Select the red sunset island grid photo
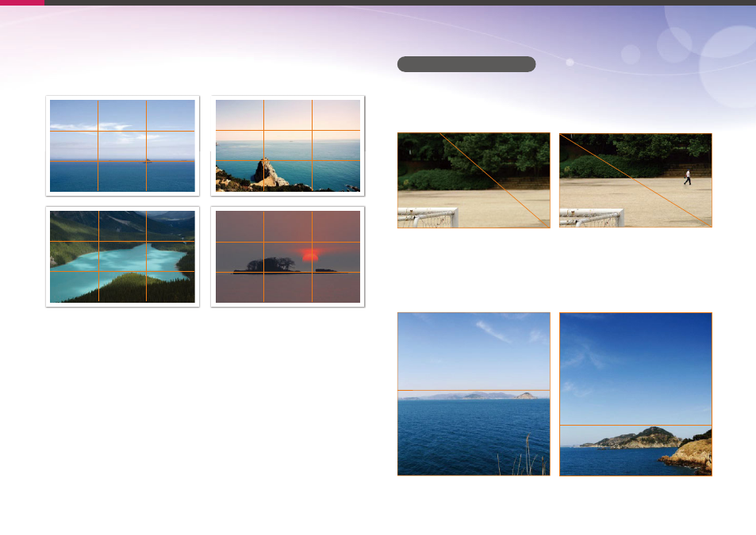This screenshot has height=535, width=756. (x=288, y=257)
